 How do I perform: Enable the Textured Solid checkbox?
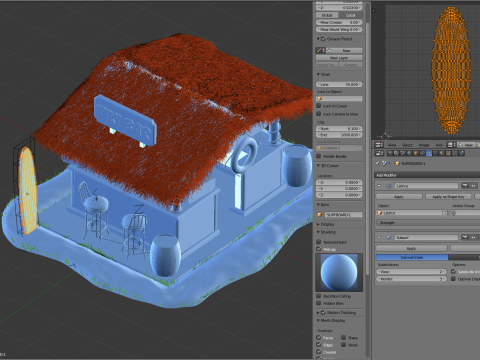click(319, 242)
